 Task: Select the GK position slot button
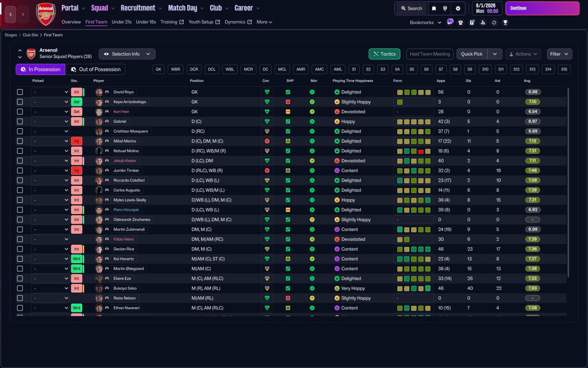point(158,69)
